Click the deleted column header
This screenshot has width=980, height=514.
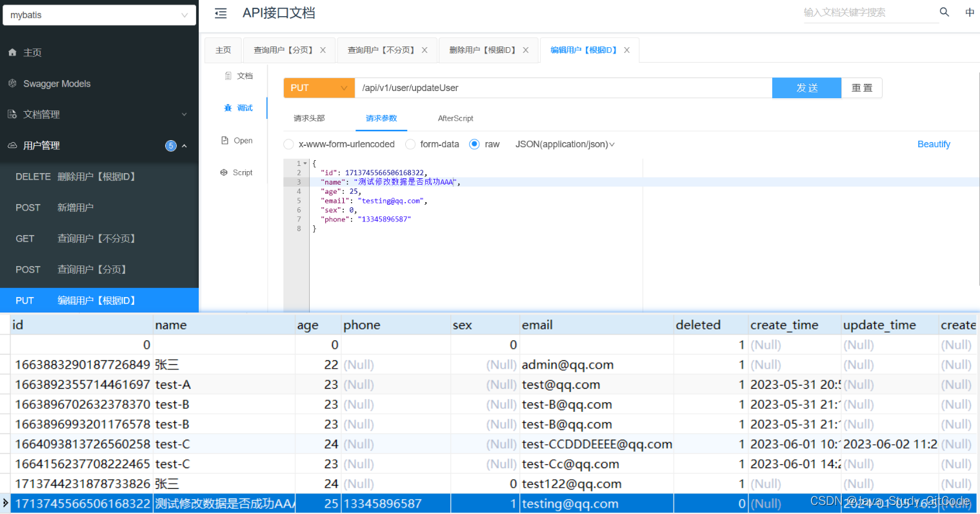tap(711, 325)
